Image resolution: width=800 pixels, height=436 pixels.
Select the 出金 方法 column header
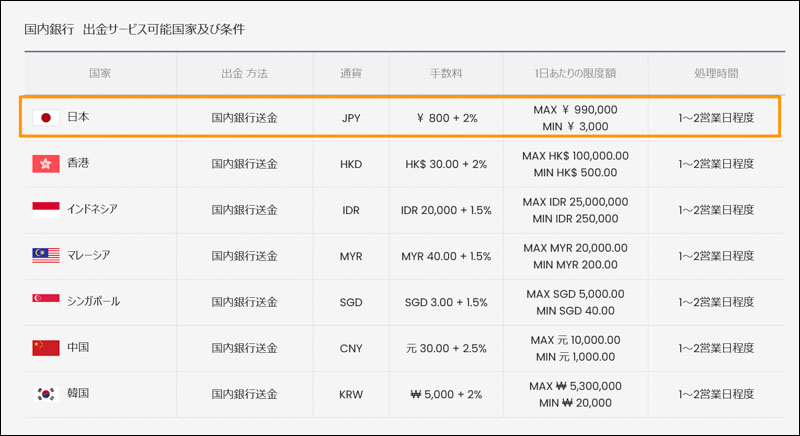pos(244,74)
